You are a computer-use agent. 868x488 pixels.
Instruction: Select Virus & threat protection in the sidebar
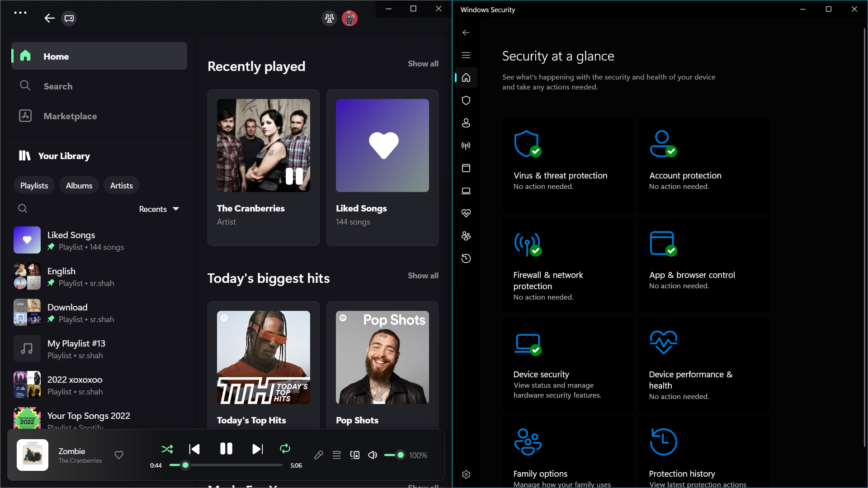pyautogui.click(x=466, y=100)
